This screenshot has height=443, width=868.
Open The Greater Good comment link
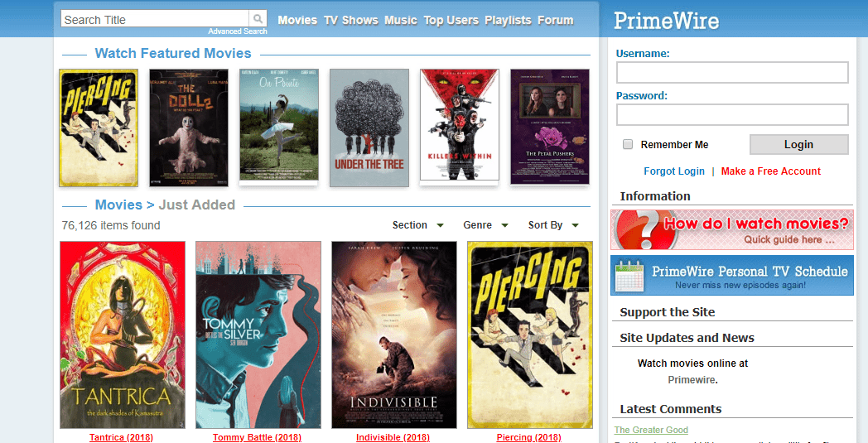tap(651, 430)
